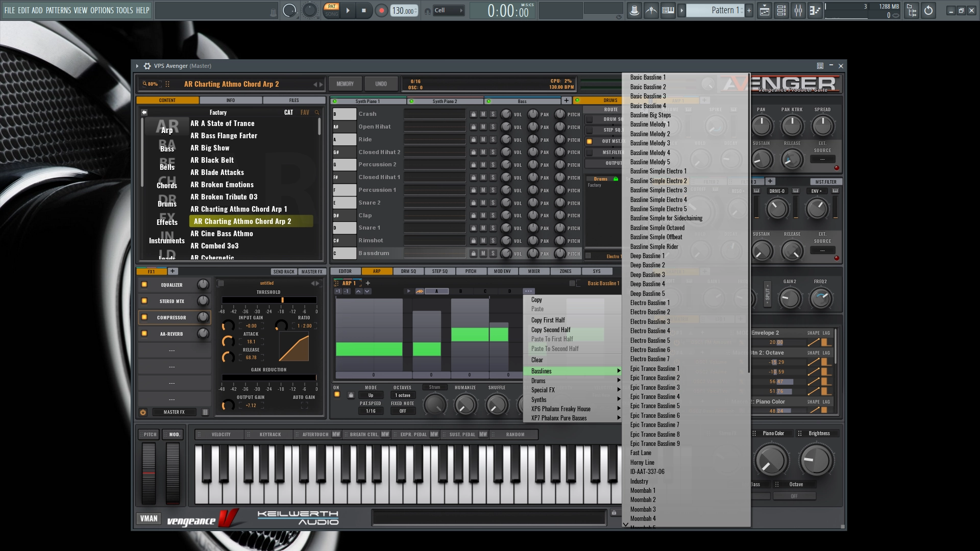
Task: Switch to the FILES browser tab
Action: [294, 101]
